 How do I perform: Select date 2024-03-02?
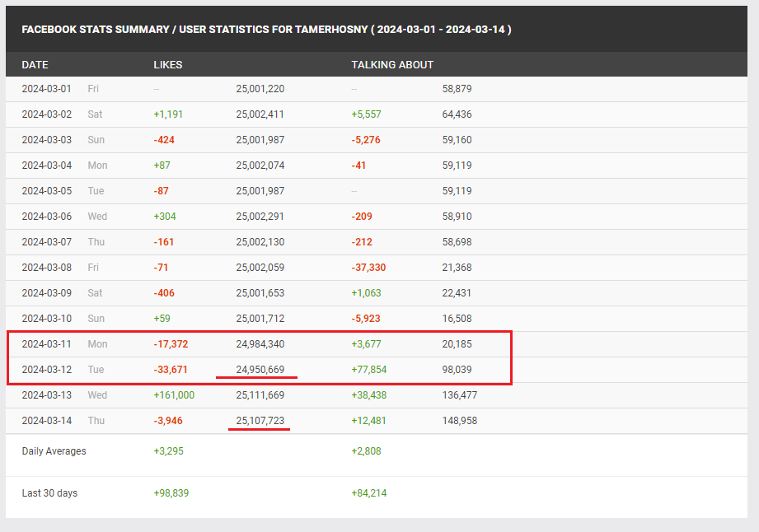pyautogui.click(x=46, y=114)
